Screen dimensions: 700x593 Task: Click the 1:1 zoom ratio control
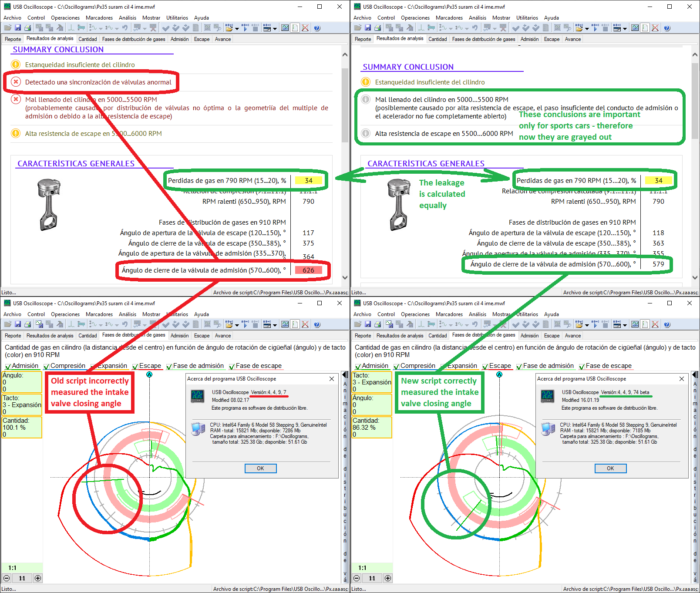pos(22,578)
